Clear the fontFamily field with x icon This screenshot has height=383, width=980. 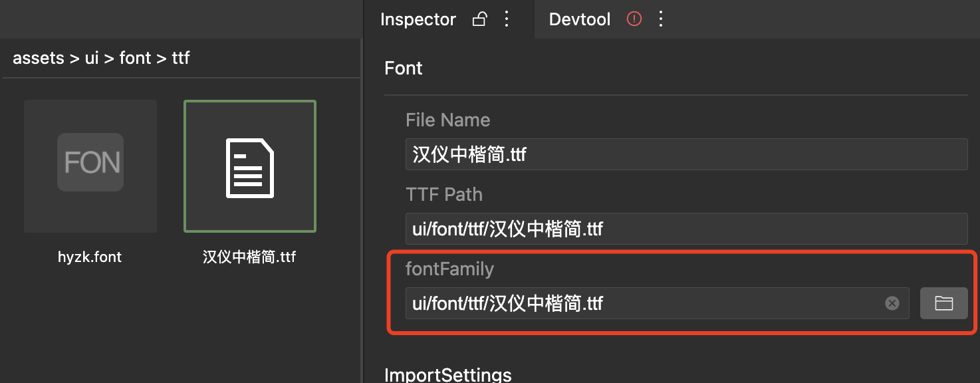(x=892, y=303)
